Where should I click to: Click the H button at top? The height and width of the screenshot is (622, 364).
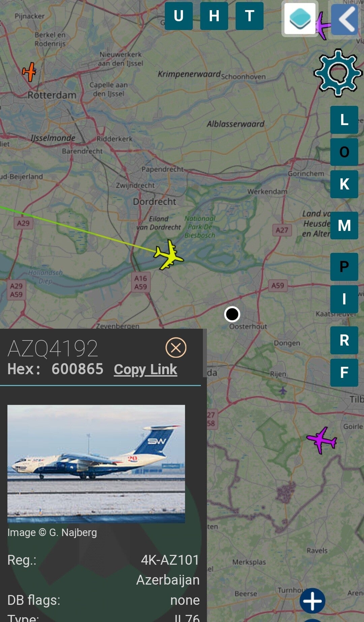pyautogui.click(x=214, y=16)
